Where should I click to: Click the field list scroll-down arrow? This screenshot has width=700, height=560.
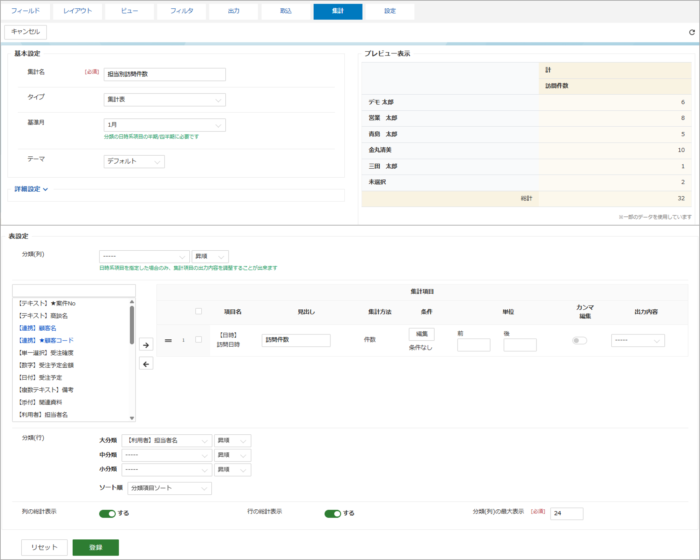(x=132, y=418)
